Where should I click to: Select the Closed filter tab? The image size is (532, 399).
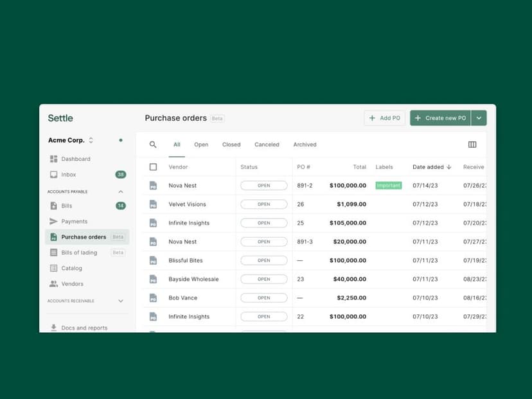point(231,145)
